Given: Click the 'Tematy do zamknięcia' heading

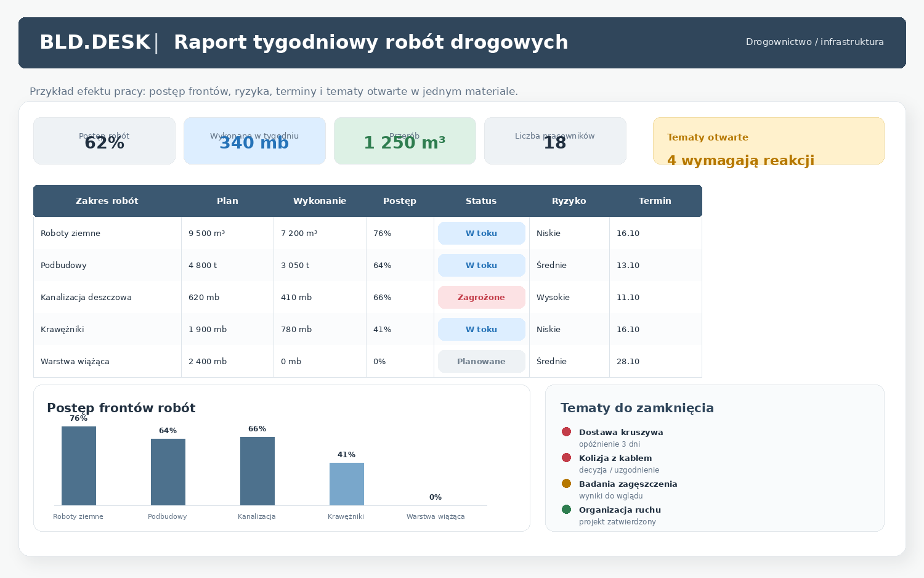Looking at the screenshot, I should click(637, 408).
